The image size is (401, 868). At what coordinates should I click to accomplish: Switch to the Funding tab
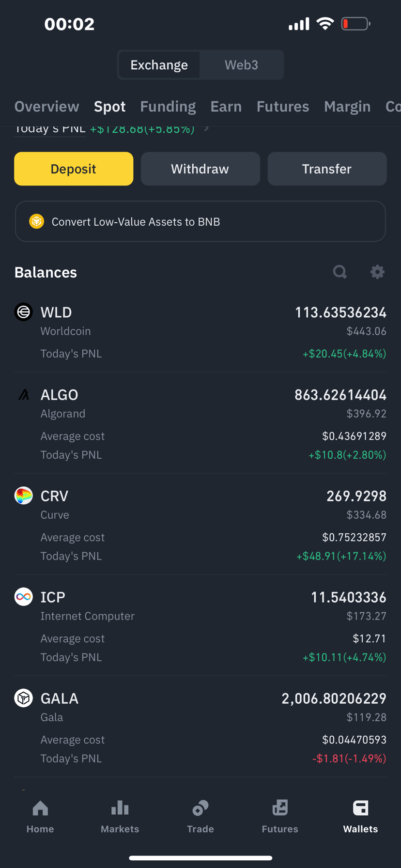pyautogui.click(x=168, y=107)
